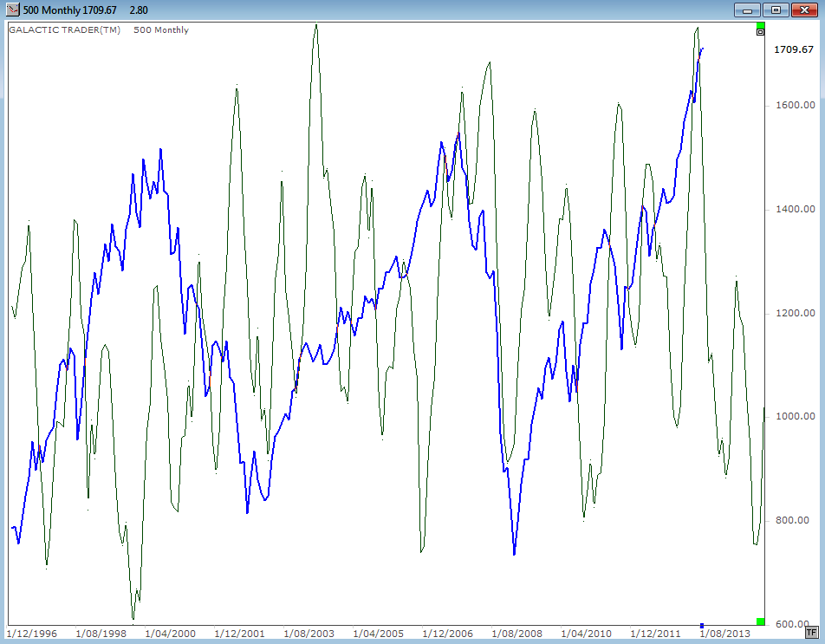
Task: Maximize the 500 Monthly chart window
Action: 776,10
